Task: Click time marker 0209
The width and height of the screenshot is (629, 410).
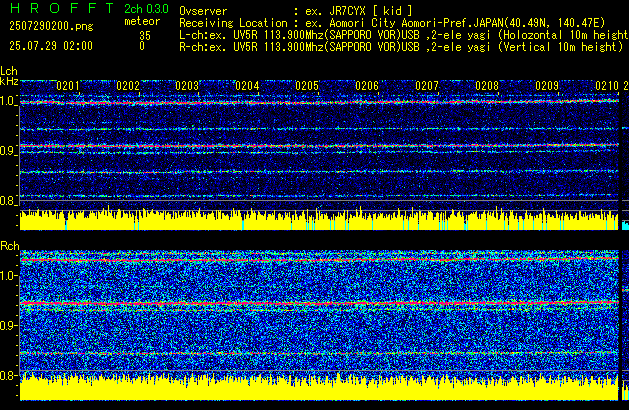Action: [547, 86]
